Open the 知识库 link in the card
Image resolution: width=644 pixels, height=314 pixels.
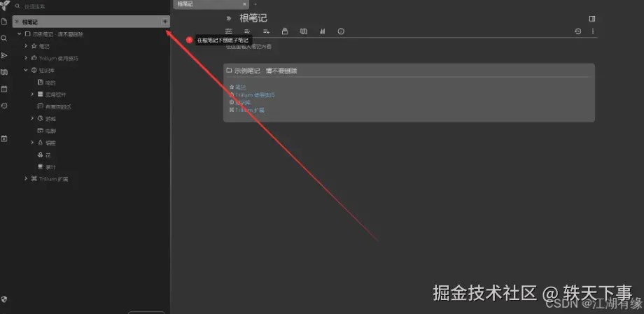pos(243,102)
